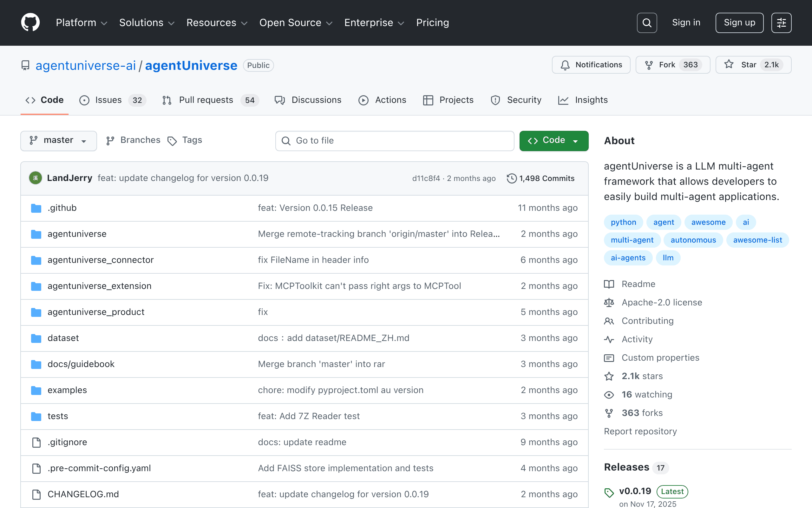This screenshot has height=508, width=812.
Task: Open the green Code dropdown button
Action: [x=553, y=141]
